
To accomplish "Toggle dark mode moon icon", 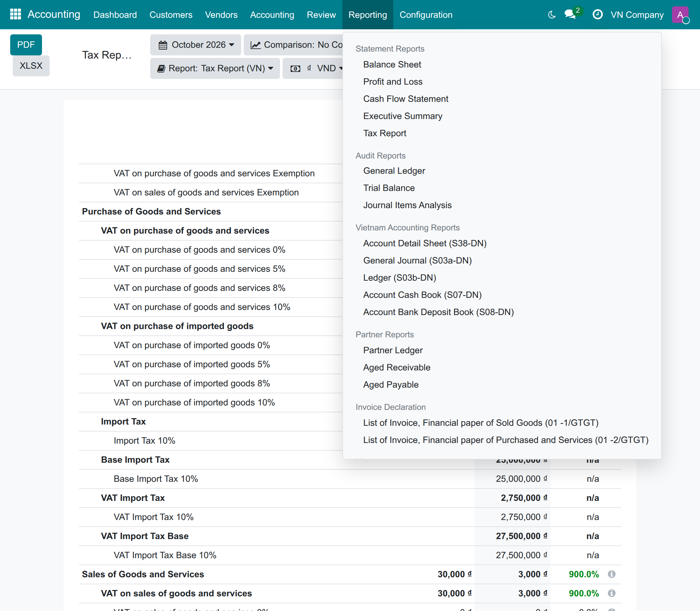I will tap(552, 15).
